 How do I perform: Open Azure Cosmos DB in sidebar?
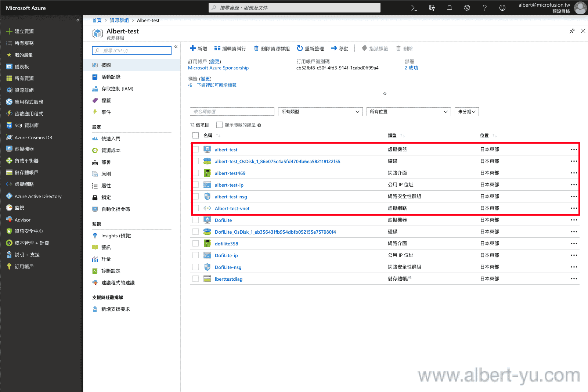click(x=29, y=137)
